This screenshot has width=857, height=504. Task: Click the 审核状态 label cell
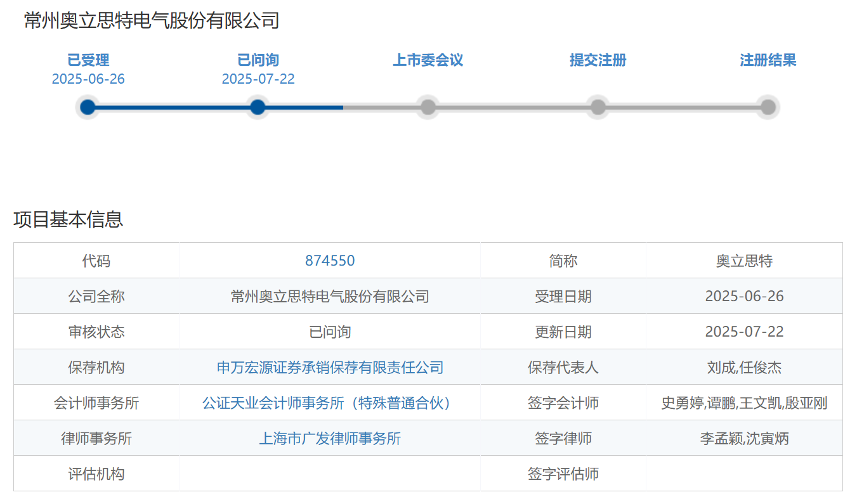point(96,332)
